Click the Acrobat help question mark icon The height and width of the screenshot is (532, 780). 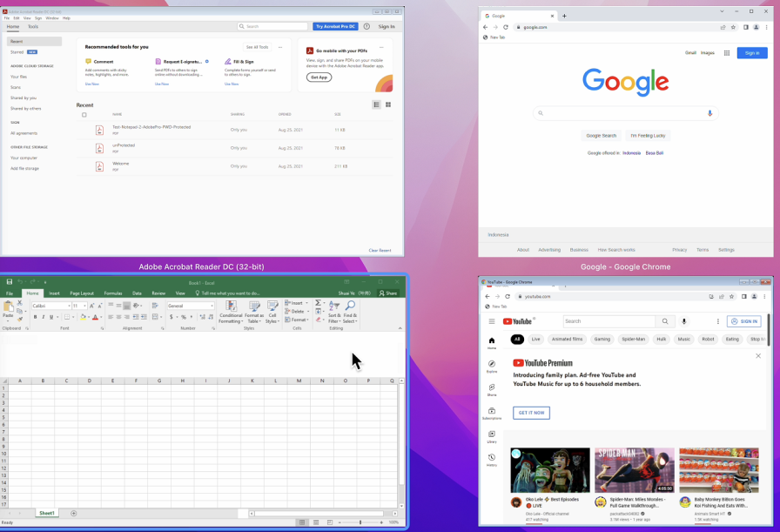point(366,27)
